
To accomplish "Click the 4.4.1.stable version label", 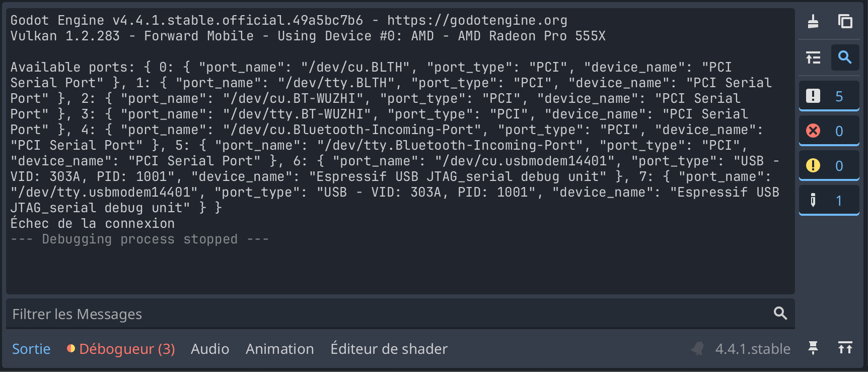I will click(x=752, y=349).
